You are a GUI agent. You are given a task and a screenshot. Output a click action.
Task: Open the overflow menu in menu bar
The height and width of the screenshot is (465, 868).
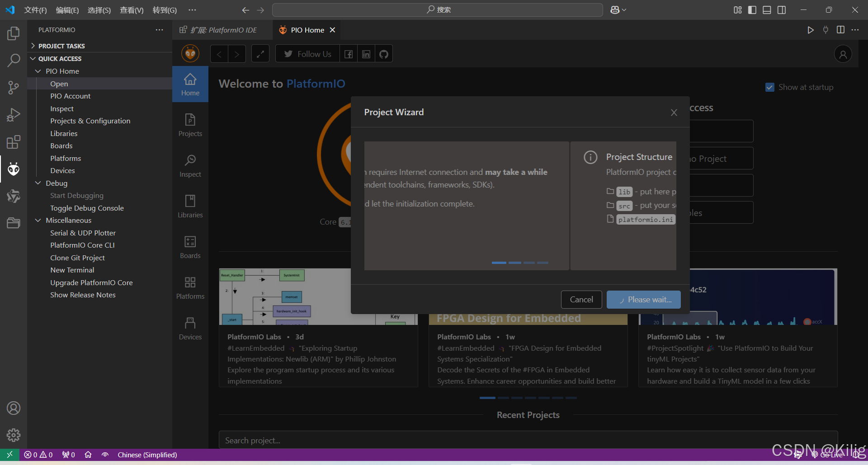pos(192,10)
